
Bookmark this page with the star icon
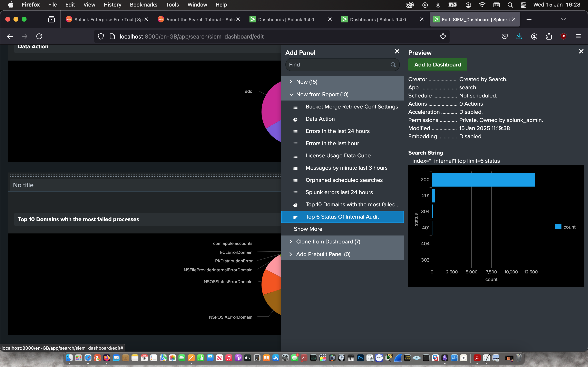pyautogui.click(x=443, y=36)
